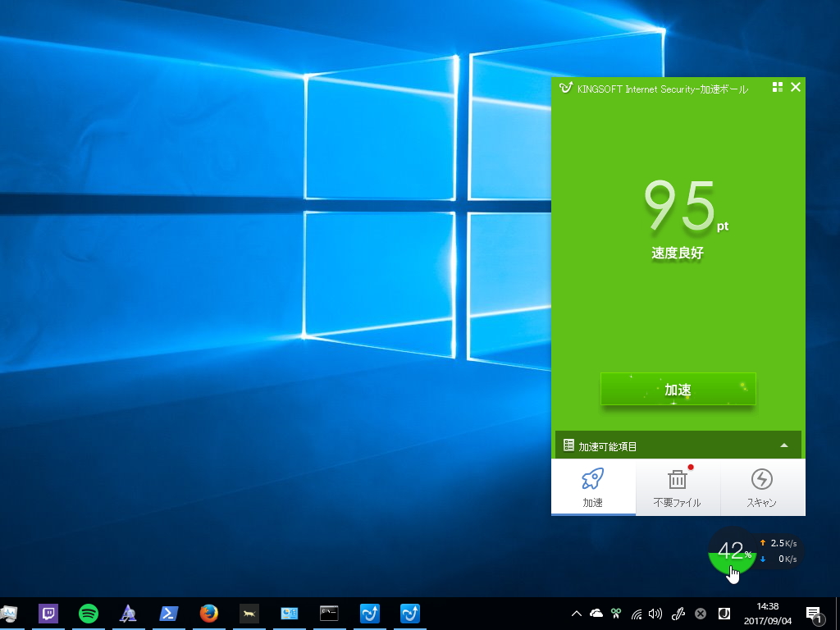Open Twitch from the taskbar

(48, 614)
